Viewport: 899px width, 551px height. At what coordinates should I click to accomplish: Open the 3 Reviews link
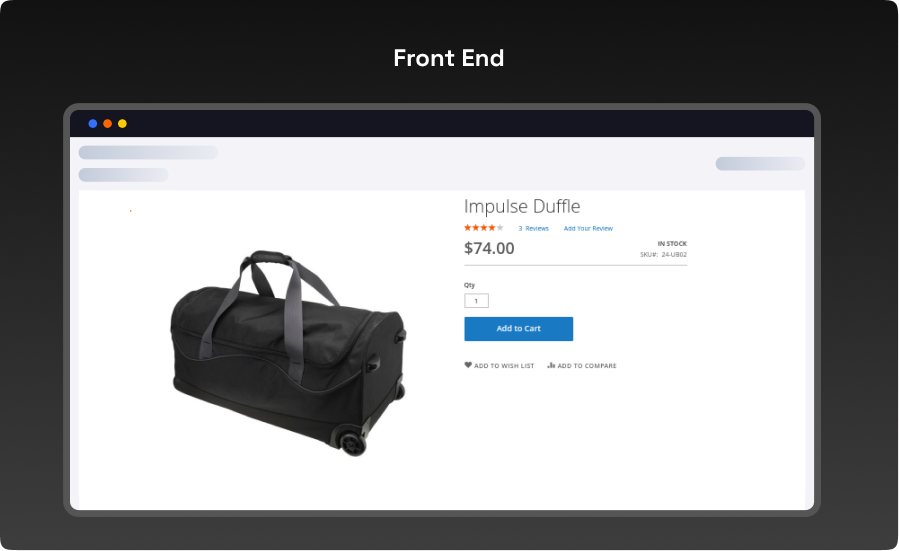[x=533, y=228]
